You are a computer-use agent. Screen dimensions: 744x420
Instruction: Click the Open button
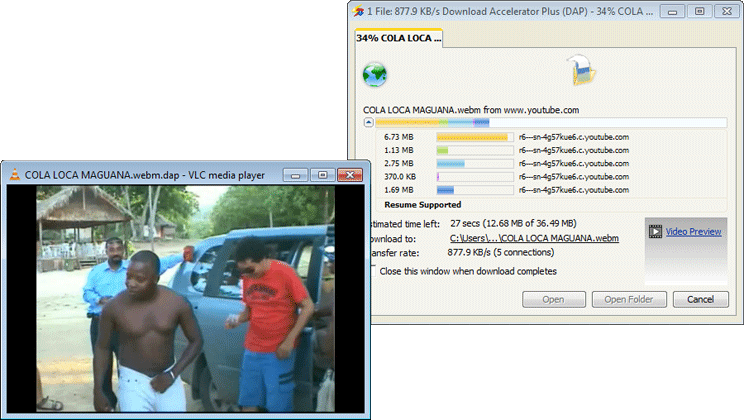554,299
